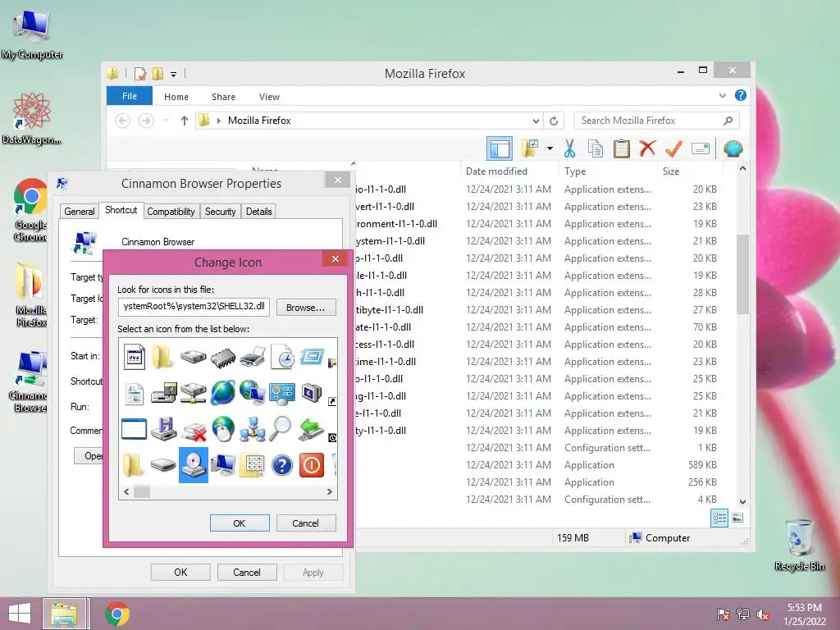The height and width of the screenshot is (630, 840).
Task: Select the printer icon in Change Icon list
Action: [253, 356]
